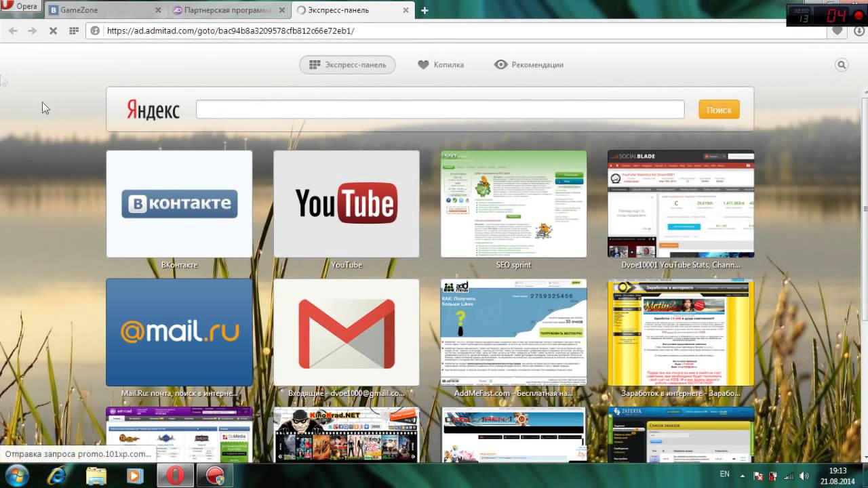Image resolution: width=868 pixels, height=488 pixels.
Task: Select the Экспресс-панель browser tab
Action: click(353, 10)
